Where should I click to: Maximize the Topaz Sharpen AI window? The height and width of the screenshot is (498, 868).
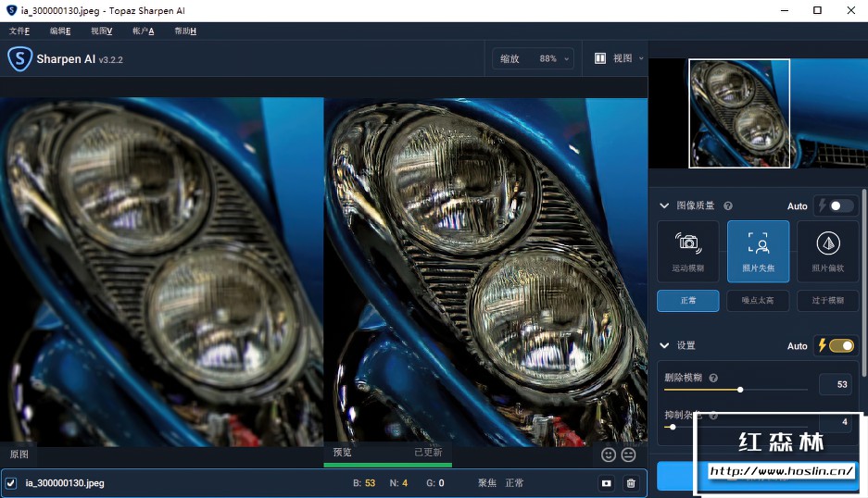point(818,10)
